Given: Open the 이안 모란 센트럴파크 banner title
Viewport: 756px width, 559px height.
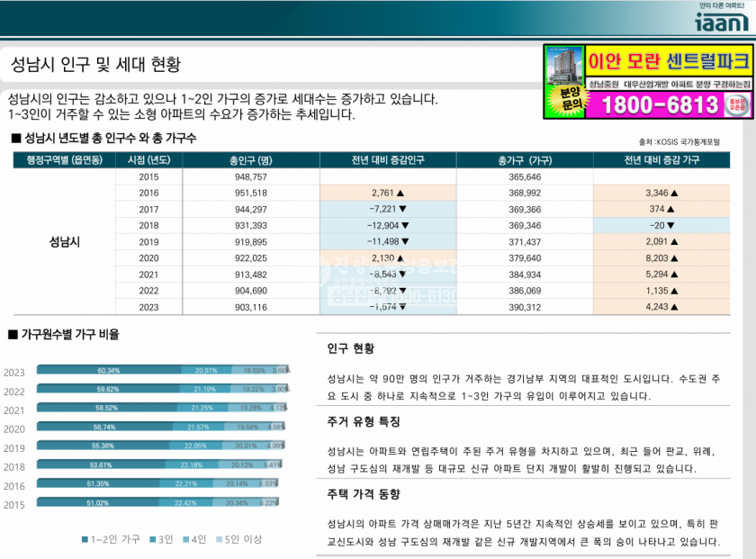Looking at the screenshot, I should (x=667, y=63).
